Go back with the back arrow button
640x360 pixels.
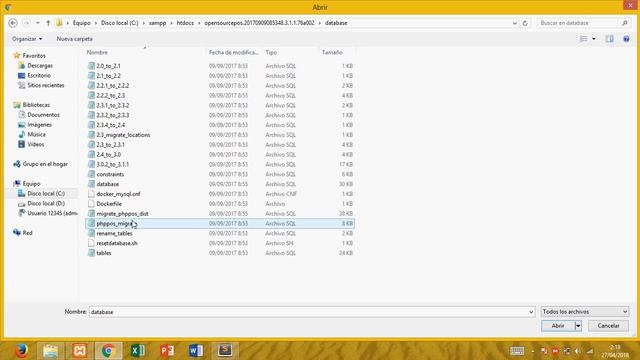point(13,23)
